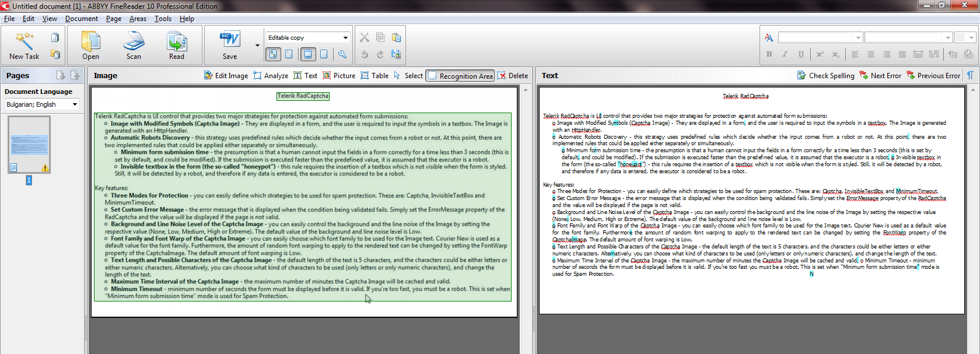Click the new blank document icon near New Task

(x=55, y=38)
